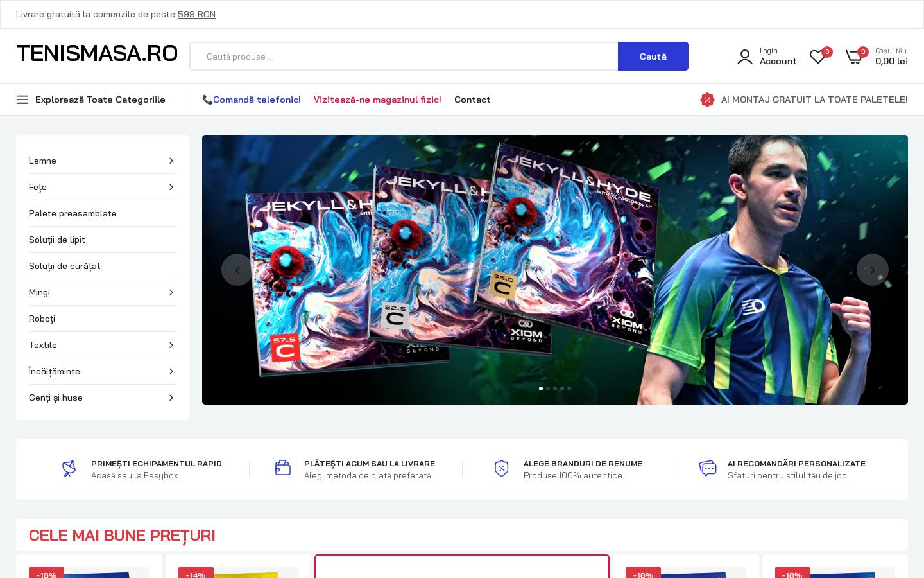The image size is (924, 578).
Task: Open the Roboți category
Action: [x=42, y=319]
